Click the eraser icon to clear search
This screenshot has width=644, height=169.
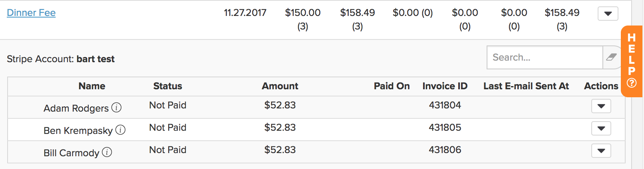coord(611,57)
